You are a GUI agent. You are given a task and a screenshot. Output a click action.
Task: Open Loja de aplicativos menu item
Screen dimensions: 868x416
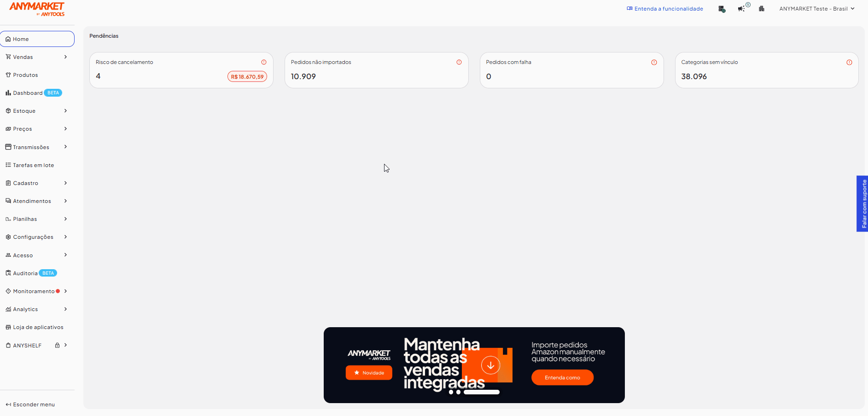(38, 327)
